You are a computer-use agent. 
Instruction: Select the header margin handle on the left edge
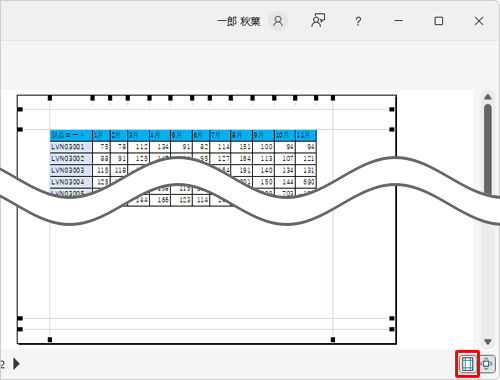[x=20, y=109]
